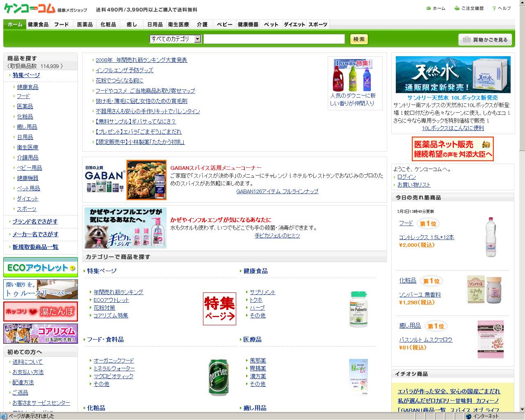The image size is (525, 420).
Task: Click the ケンコーコム logo
Action: pos(30,8)
